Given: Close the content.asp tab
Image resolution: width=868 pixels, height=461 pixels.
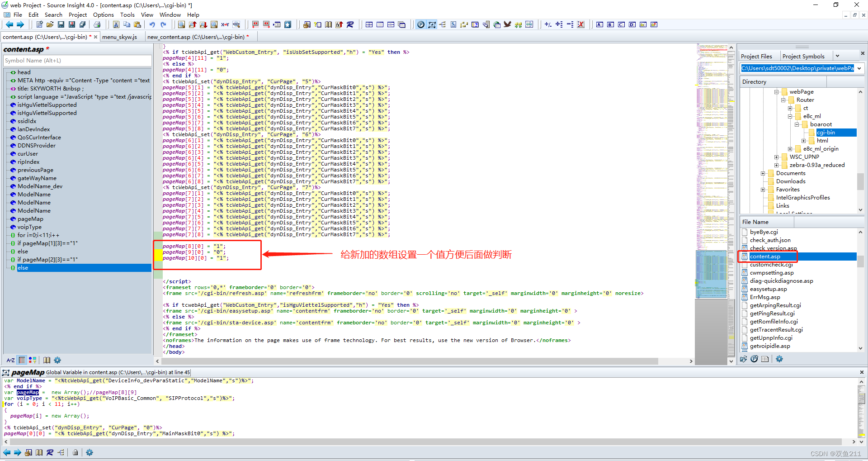Looking at the screenshot, I should 95,37.
